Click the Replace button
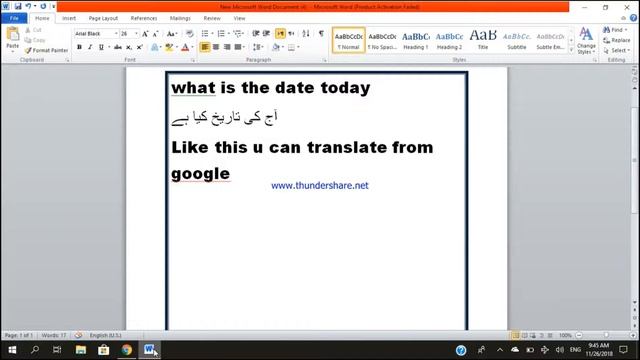 (x=617, y=40)
